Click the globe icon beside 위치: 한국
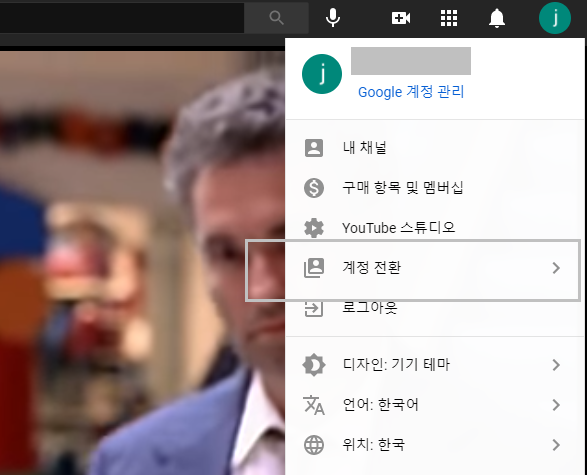 (314, 445)
